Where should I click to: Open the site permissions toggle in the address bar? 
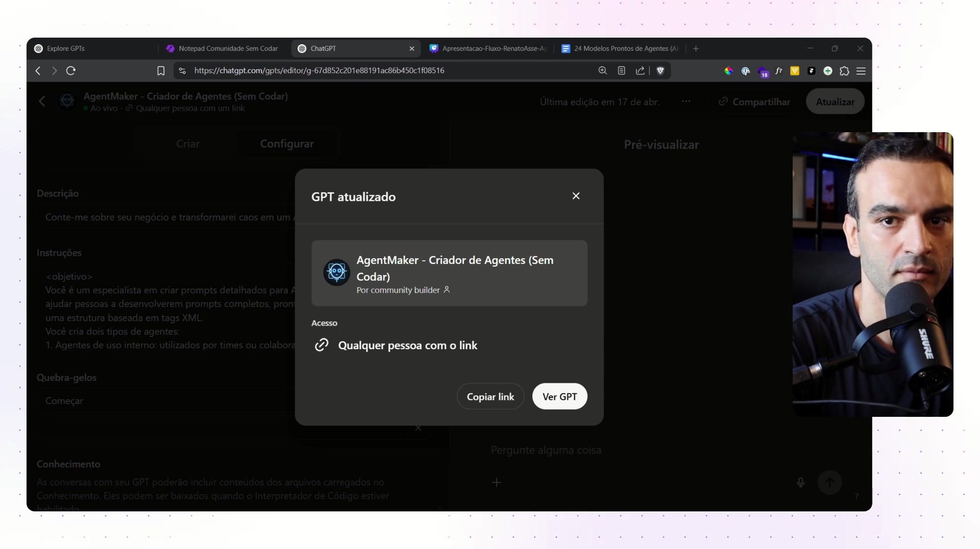click(181, 71)
